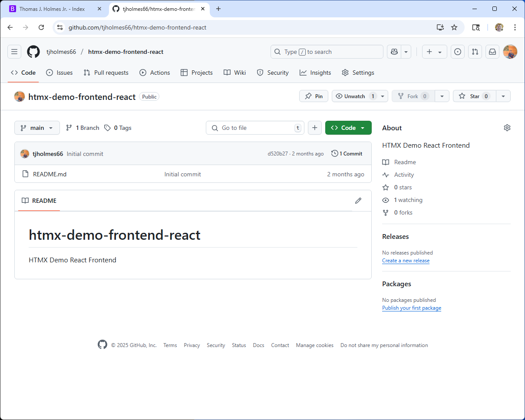The height and width of the screenshot is (420, 525).
Task: View the 1 Commit history link
Action: [347, 154]
